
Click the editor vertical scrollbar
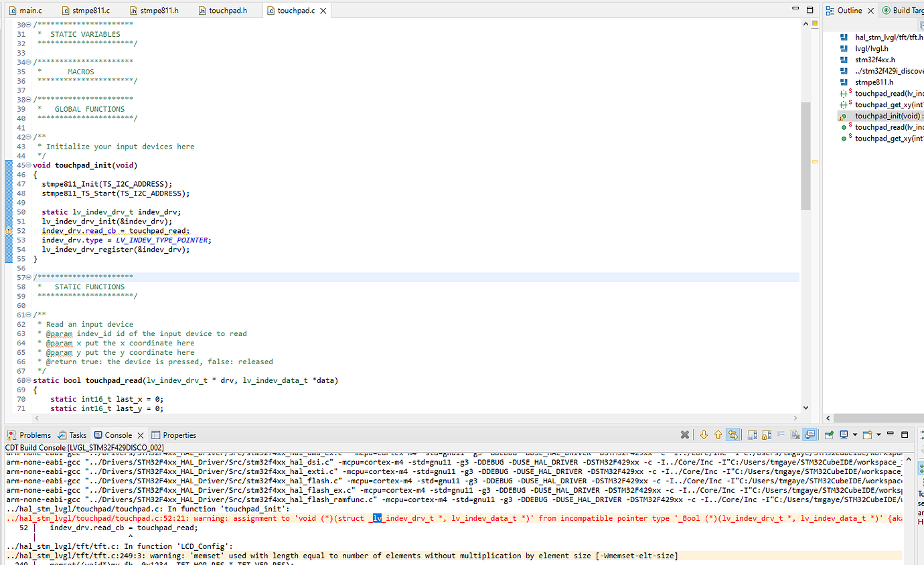click(805, 154)
